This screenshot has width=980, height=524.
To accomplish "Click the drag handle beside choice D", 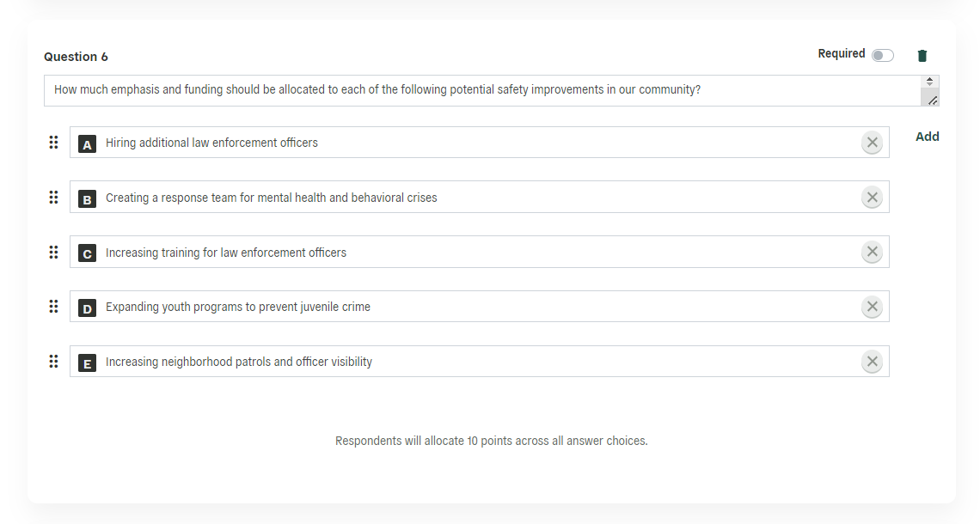I will pyautogui.click(x=54, y=307).
